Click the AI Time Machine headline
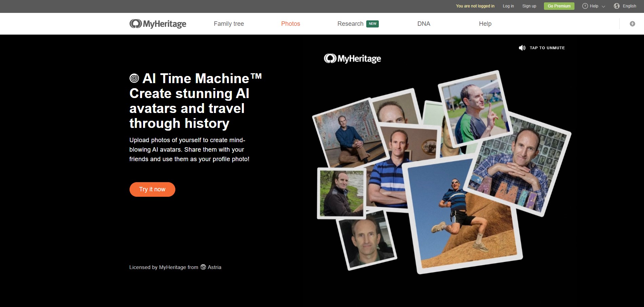 (196, 101)
